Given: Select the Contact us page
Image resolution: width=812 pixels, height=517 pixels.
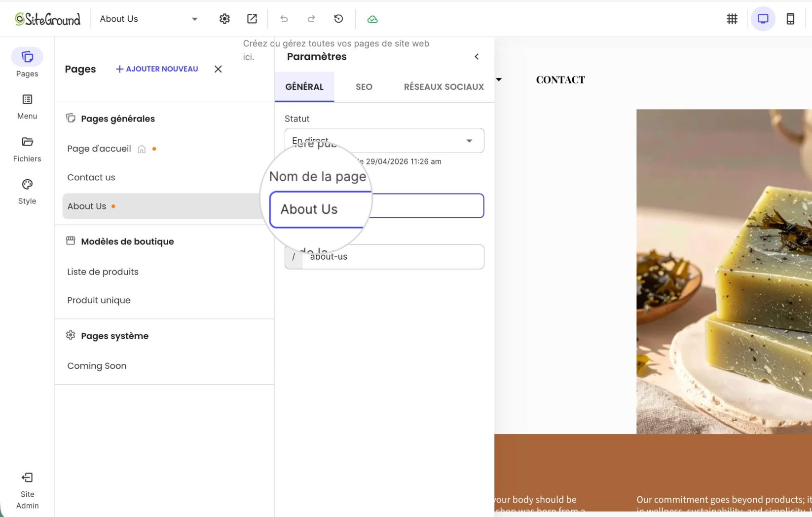Looking at the screenshot, I should coord(91,177).
